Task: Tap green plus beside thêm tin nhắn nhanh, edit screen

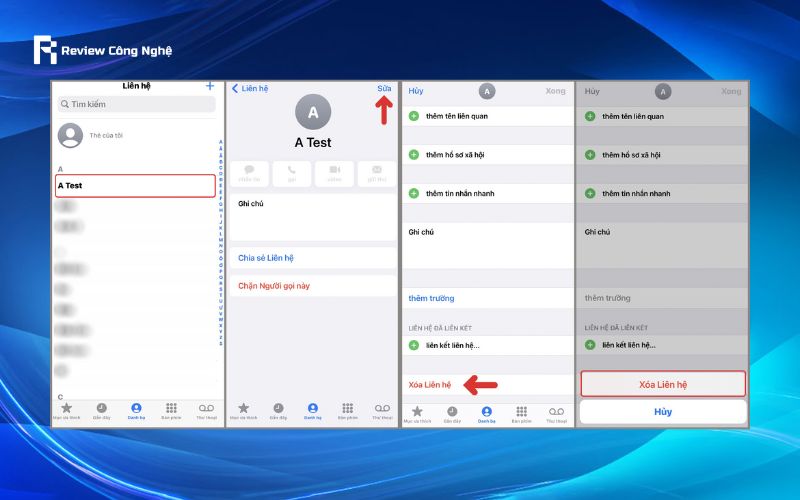Action: pos(414,193)
